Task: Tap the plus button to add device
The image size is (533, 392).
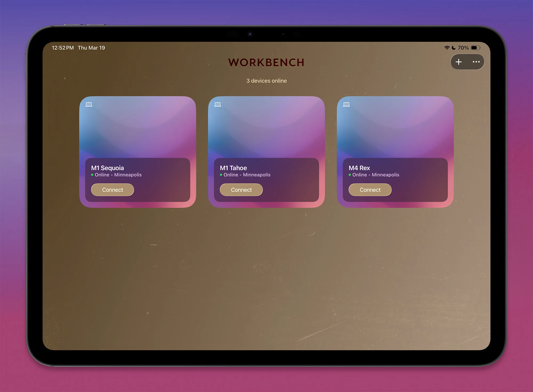Action: click(458, 62)
